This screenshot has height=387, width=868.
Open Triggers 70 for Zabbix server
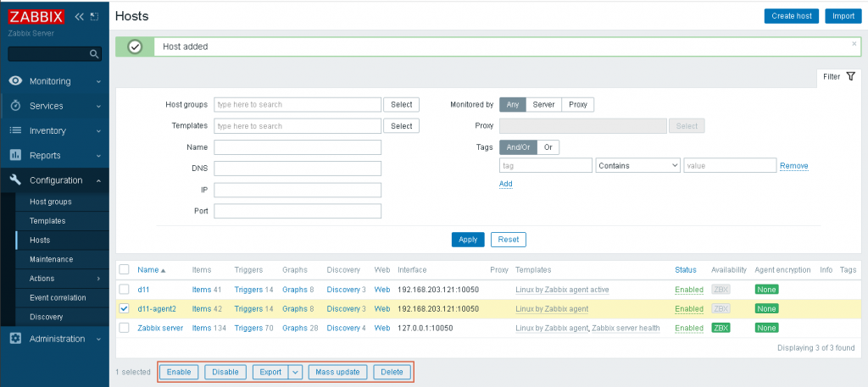(x=253, y=328)
